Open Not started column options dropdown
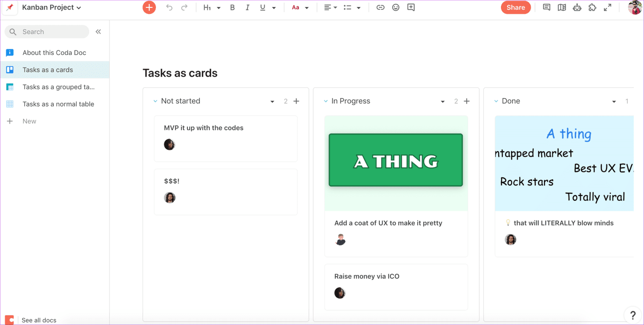 272,101
